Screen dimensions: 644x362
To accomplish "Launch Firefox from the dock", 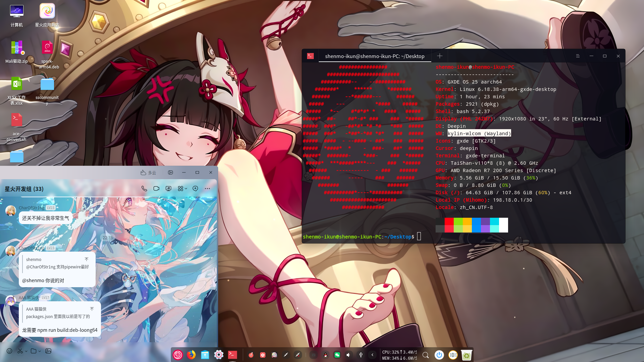I will (x=191, y=355).
